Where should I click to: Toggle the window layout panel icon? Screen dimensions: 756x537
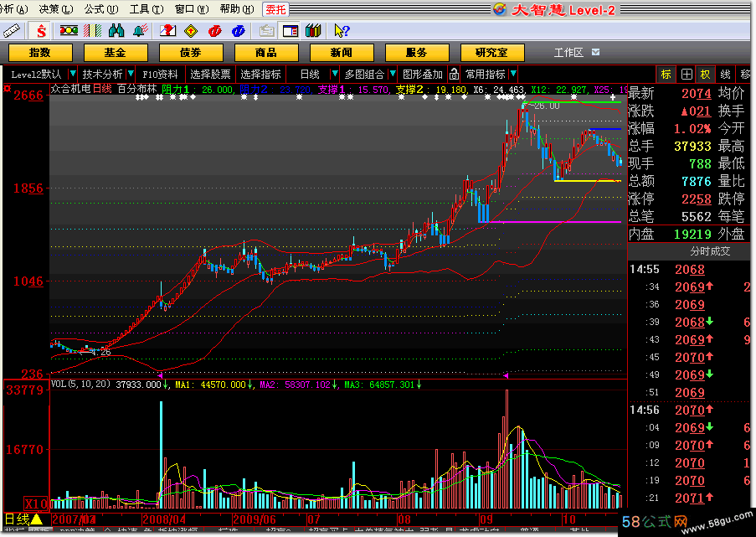pos(291,31)
